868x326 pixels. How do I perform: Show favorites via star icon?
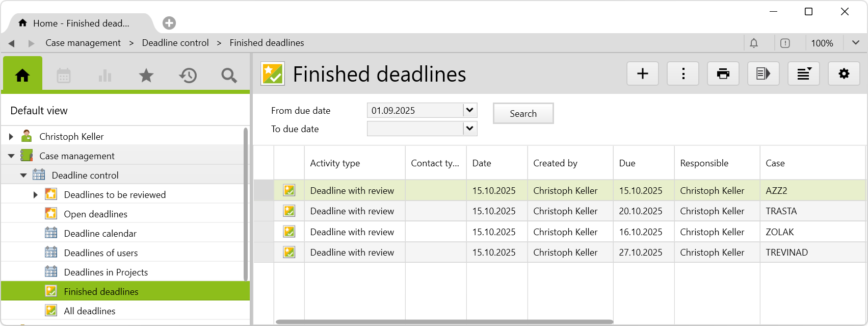tap(146, 76)
